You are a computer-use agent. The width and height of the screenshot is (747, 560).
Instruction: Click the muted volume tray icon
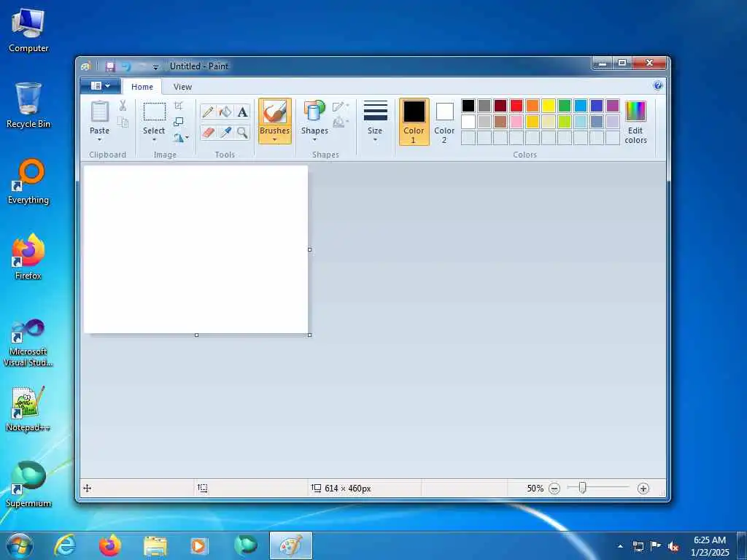pos(673,546)
